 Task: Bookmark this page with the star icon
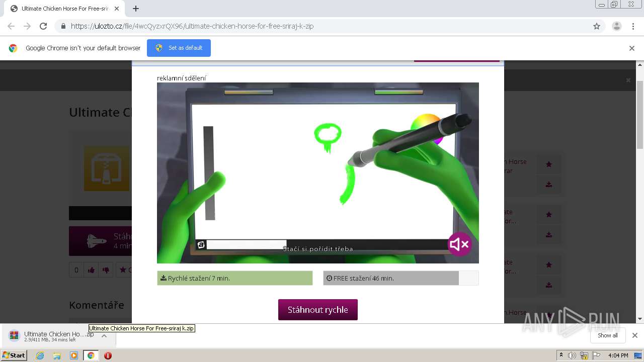tap(597, 26)
